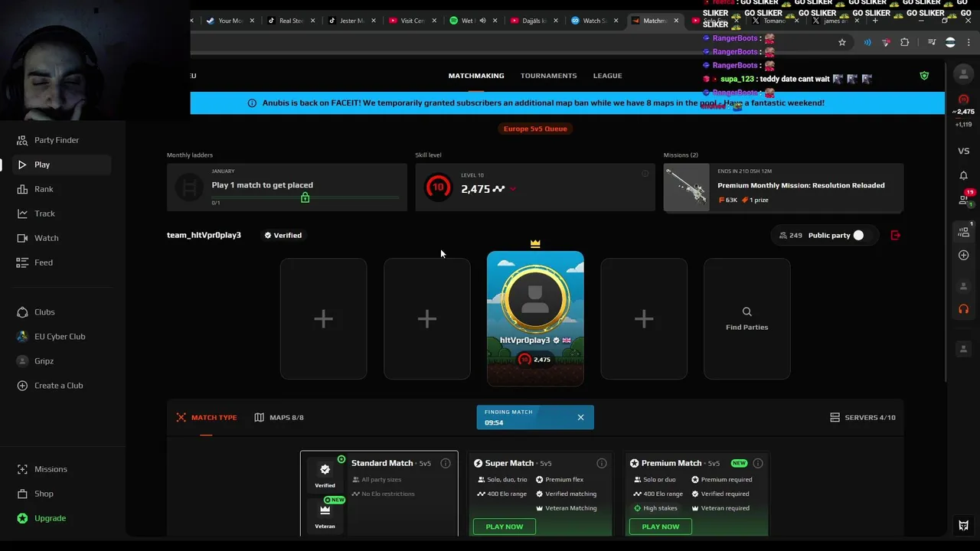Click the green Upgrade star
Screen dimensions: 980x551
tap(22, 518)
